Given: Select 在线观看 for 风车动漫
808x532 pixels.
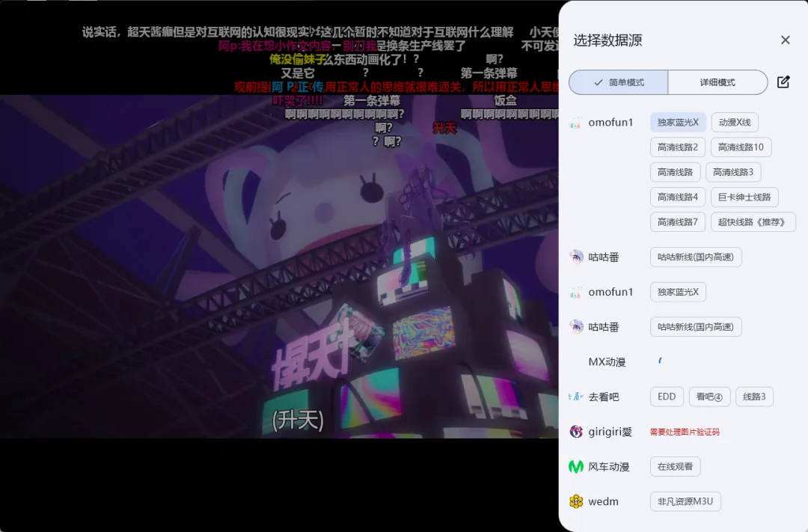Looking at the screenshot, I should pyautogui.click(x=675, y=467).
